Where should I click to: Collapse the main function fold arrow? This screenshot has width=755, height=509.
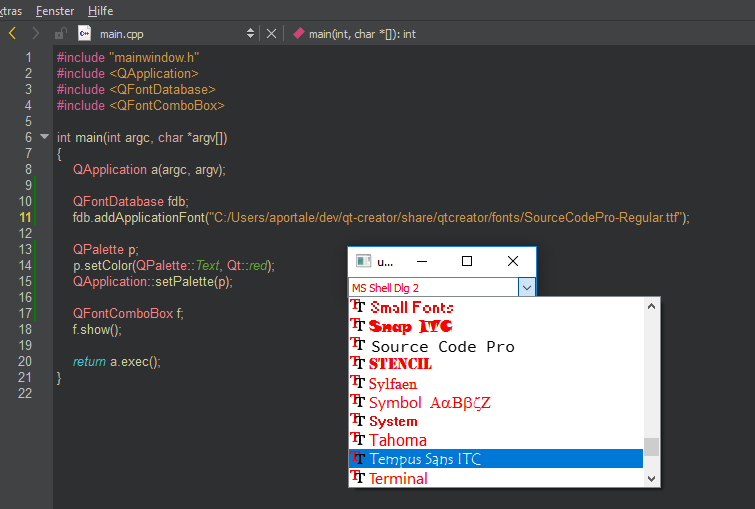click(x=44, y=137)
